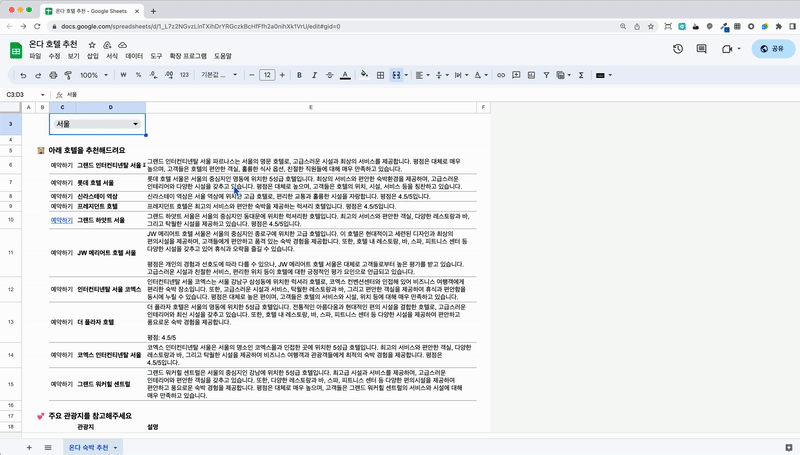
Task: Select the paint format roller tool
Action: (x=68, y=75)
